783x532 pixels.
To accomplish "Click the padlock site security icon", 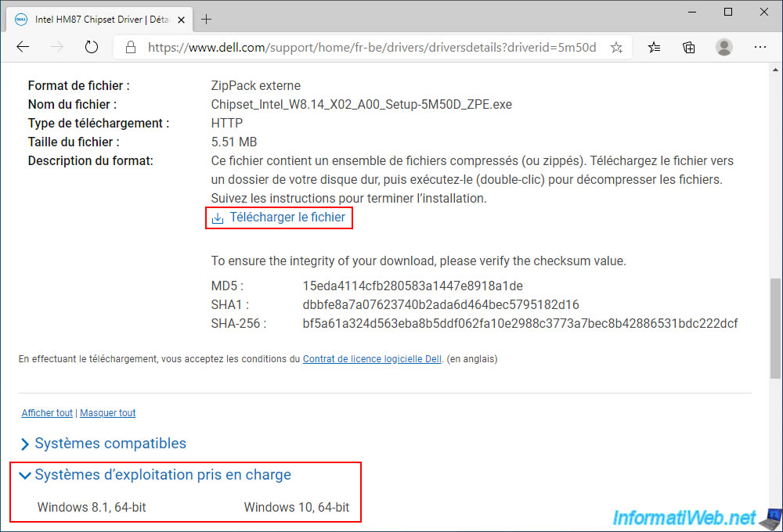I will coord(130,47).
